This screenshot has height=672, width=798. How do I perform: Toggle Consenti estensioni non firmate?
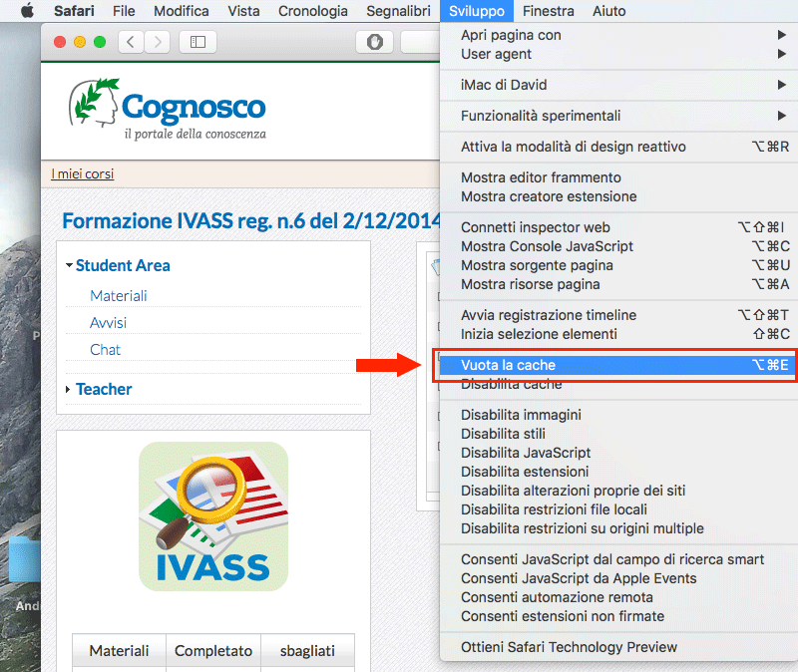point(618,616)
